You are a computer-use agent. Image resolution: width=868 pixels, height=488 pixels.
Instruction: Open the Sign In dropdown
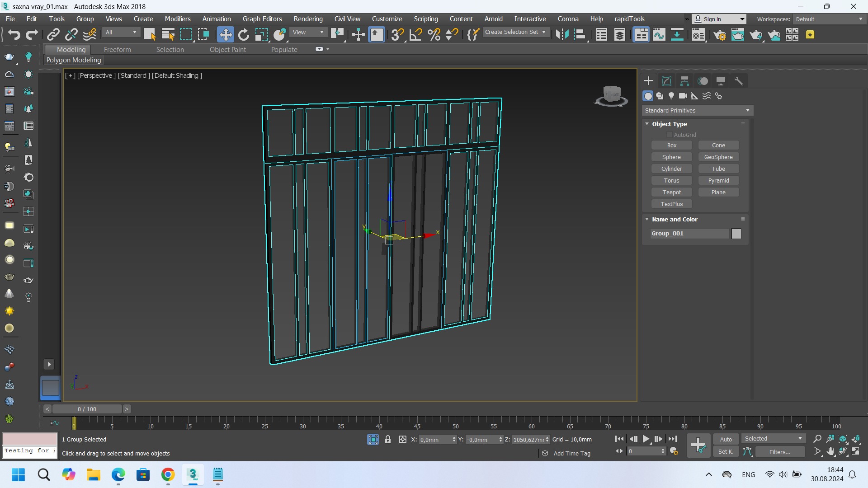click(x=719, y=19)
